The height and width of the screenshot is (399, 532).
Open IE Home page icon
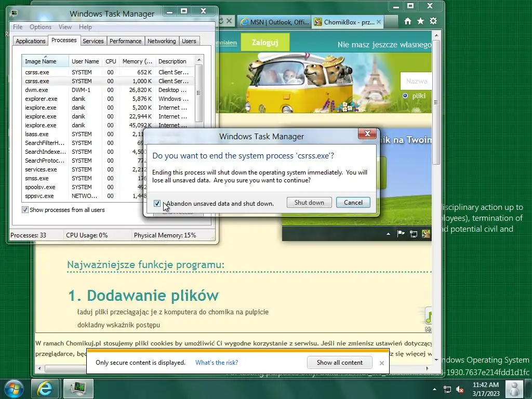[408, 21]
